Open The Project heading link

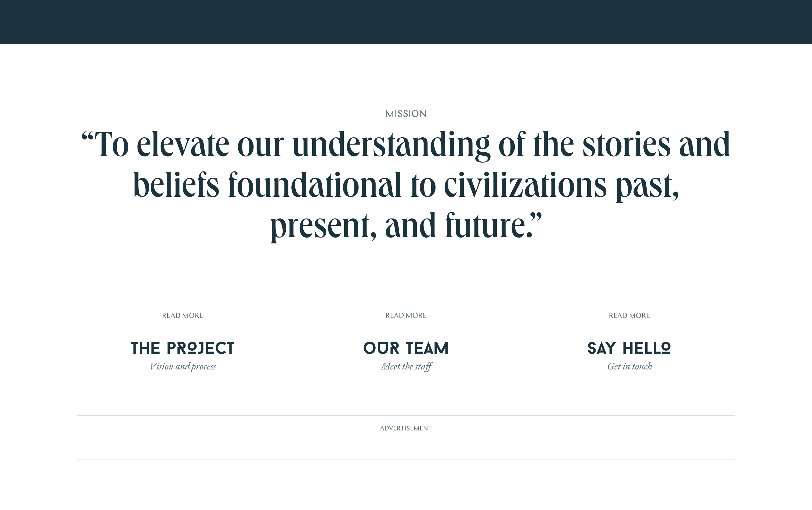pyautogui.click(x=182, y=348)
